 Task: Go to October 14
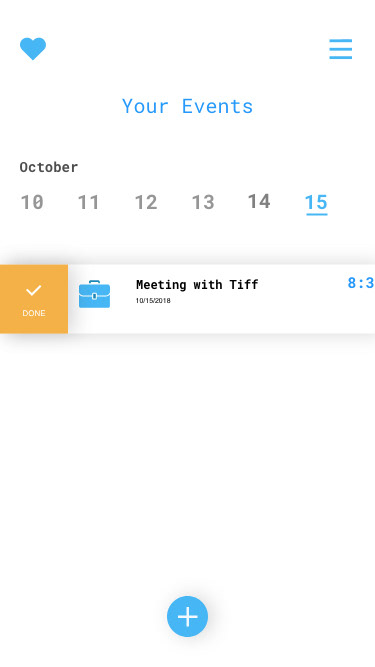[x=259, y=201]
